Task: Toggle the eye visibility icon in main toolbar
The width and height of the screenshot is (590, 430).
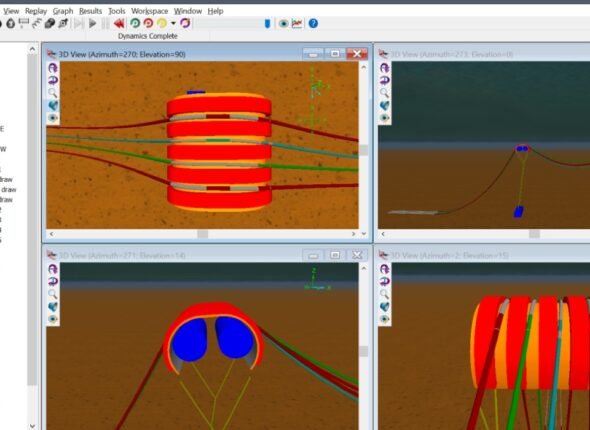Action: [283, 23]
